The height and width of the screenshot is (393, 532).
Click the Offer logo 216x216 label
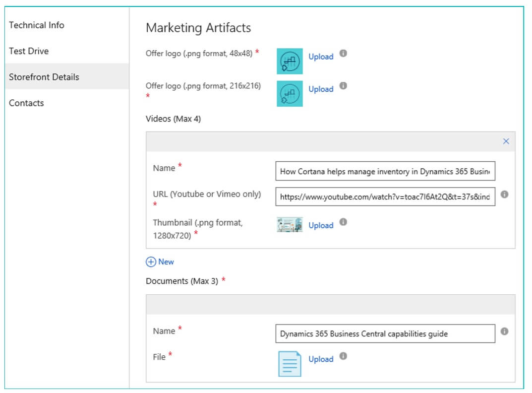[x=203, y=86]
